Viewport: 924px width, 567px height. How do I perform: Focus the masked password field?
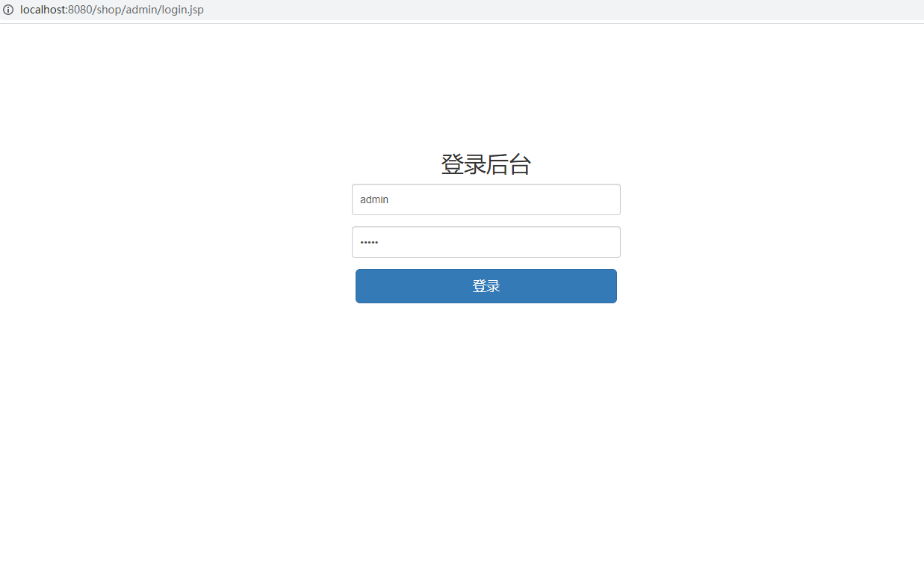coord(486,242)
